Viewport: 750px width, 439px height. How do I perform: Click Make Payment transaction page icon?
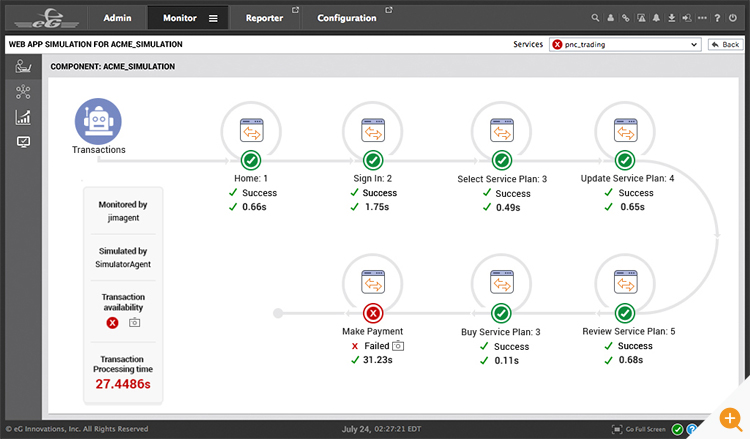pos(373,282)
